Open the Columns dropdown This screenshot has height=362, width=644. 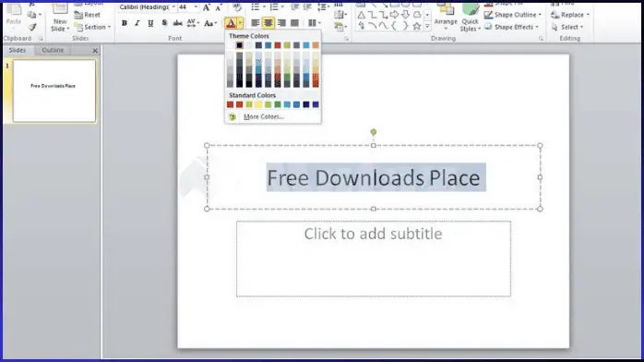click(315, 23)
